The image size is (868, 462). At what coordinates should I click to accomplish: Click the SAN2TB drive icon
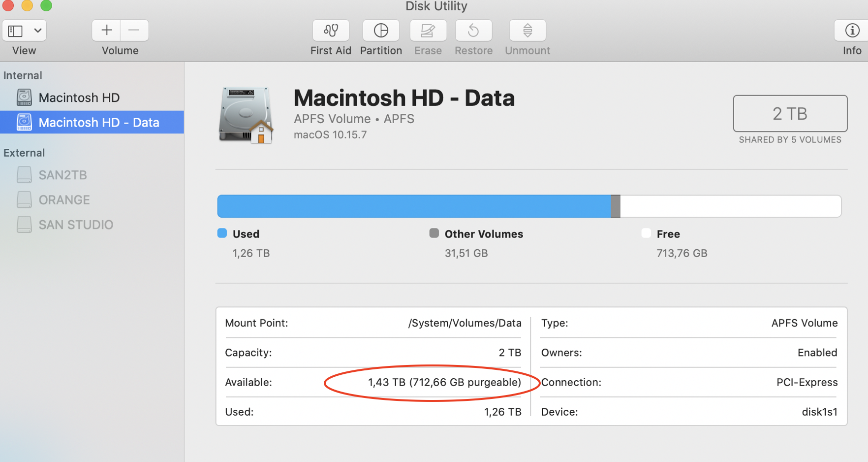coord(24,175)
